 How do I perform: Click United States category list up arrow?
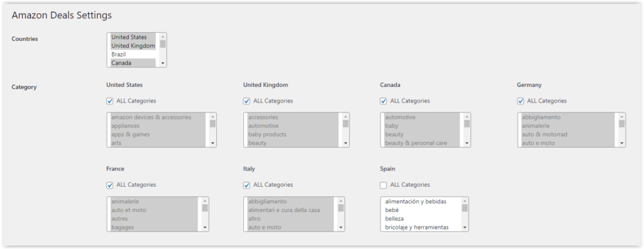[x=213, y=117]
